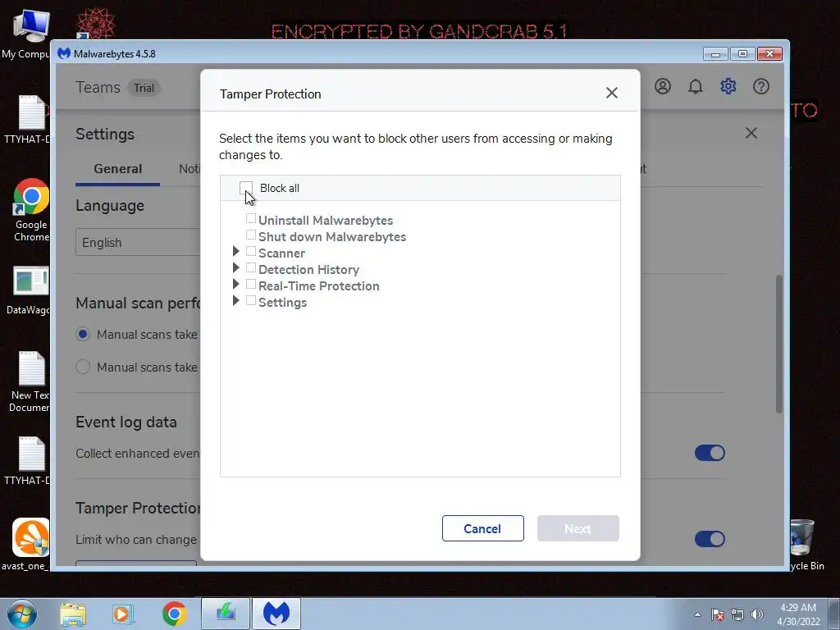Expand the Scanner tree node
This screenshot has width=840, height=630.
[x=235, y=251]
